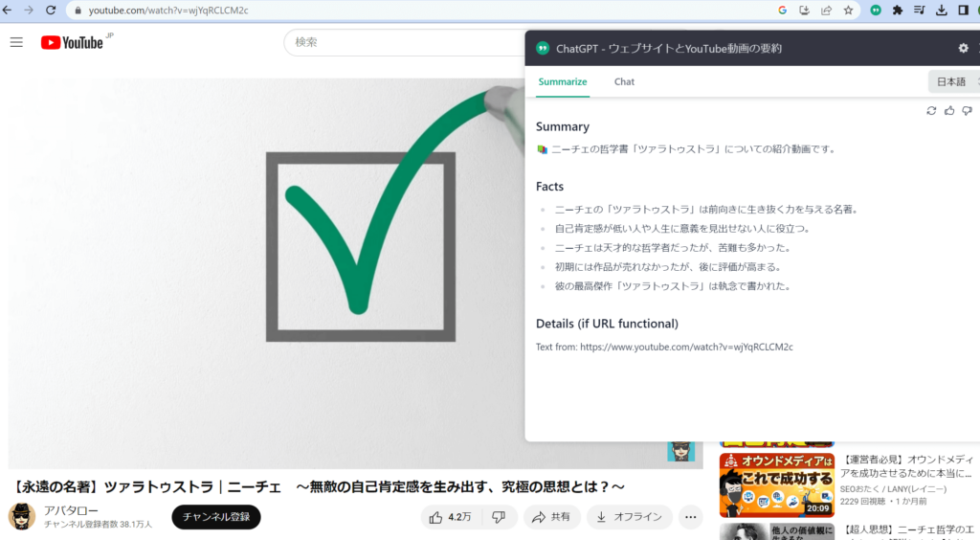Click in the YouTube 検索 search field
980x540 pixels.
tap(402, 42)
